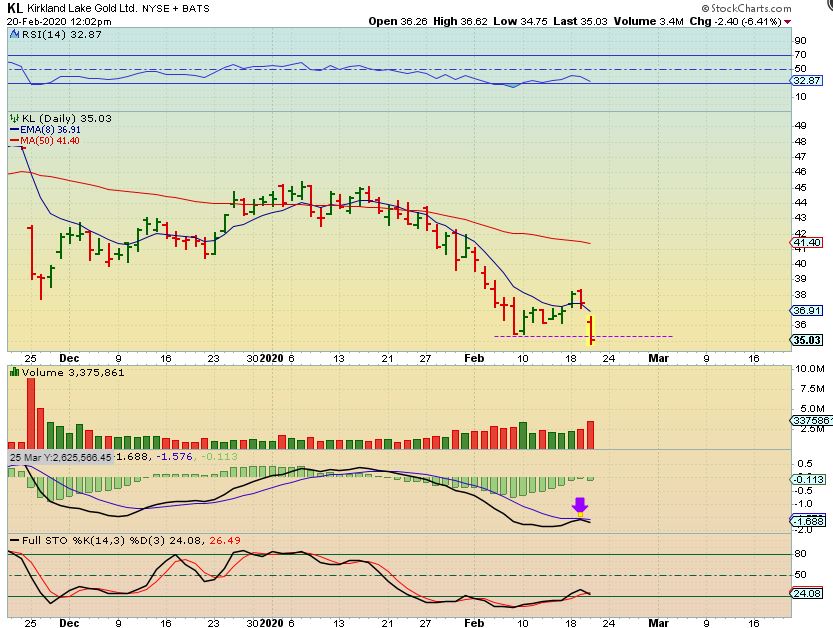Click the Volume 3,375,861 label
The width and height of the screenshot is (833, 628).
tap(73, 372)
